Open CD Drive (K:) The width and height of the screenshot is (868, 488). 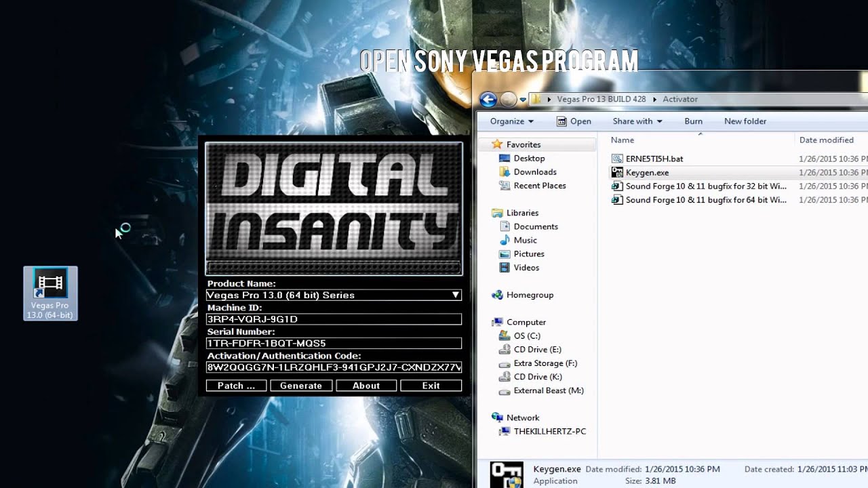pos(538,377)
